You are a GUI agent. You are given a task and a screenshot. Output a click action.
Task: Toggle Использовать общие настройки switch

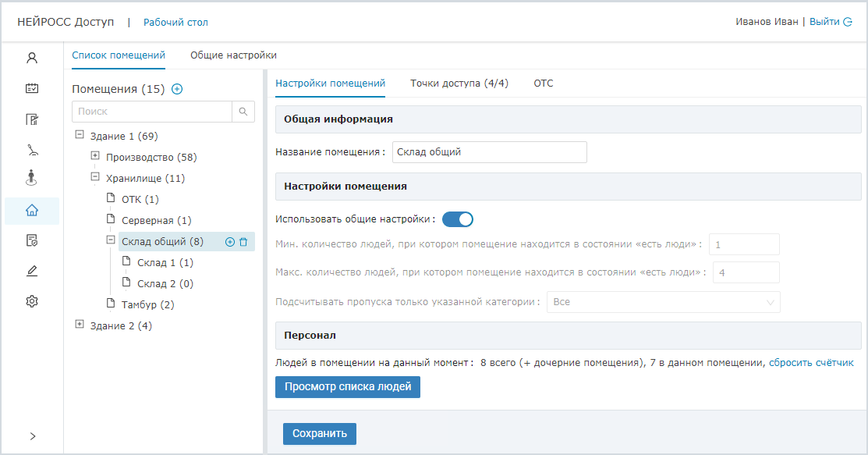[458, 219]
